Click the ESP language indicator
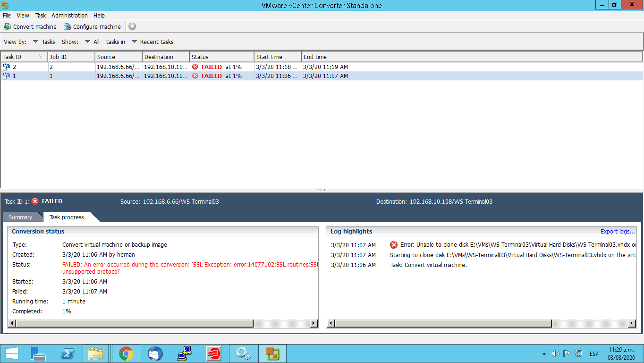This screenshot has width=644, height=363. [594, 354]
